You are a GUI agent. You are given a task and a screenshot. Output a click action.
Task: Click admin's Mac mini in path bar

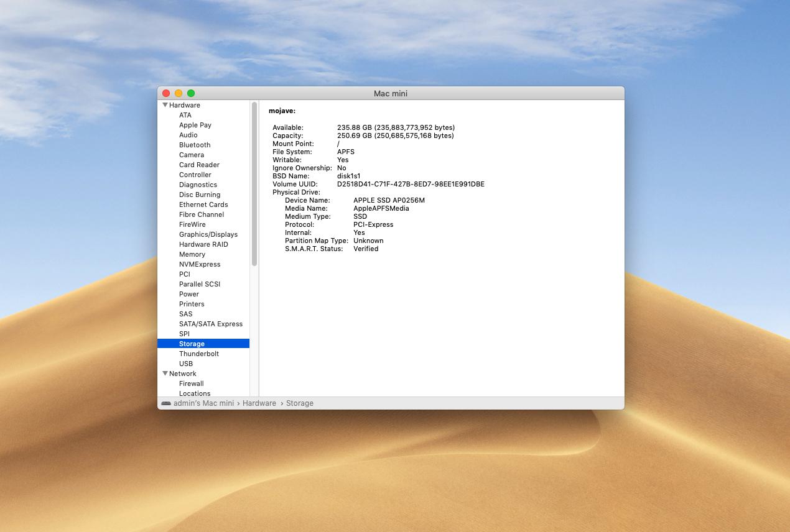pyautogui.click(x=203, y=403)
